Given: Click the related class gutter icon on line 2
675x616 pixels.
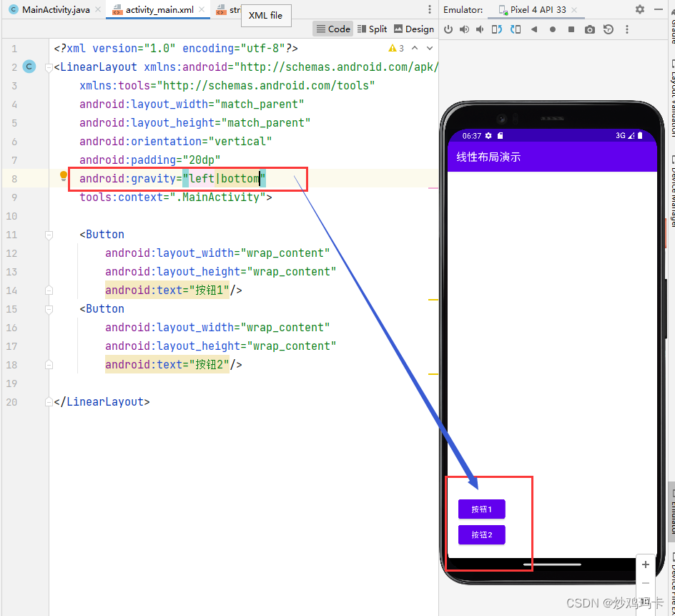Looking at the screenshot, I should click(29, 67).
